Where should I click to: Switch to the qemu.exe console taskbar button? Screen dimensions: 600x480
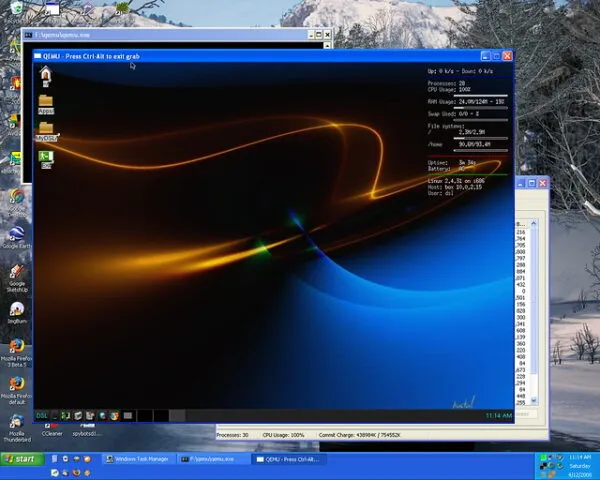pyautogui.click(x=212, y=459)
